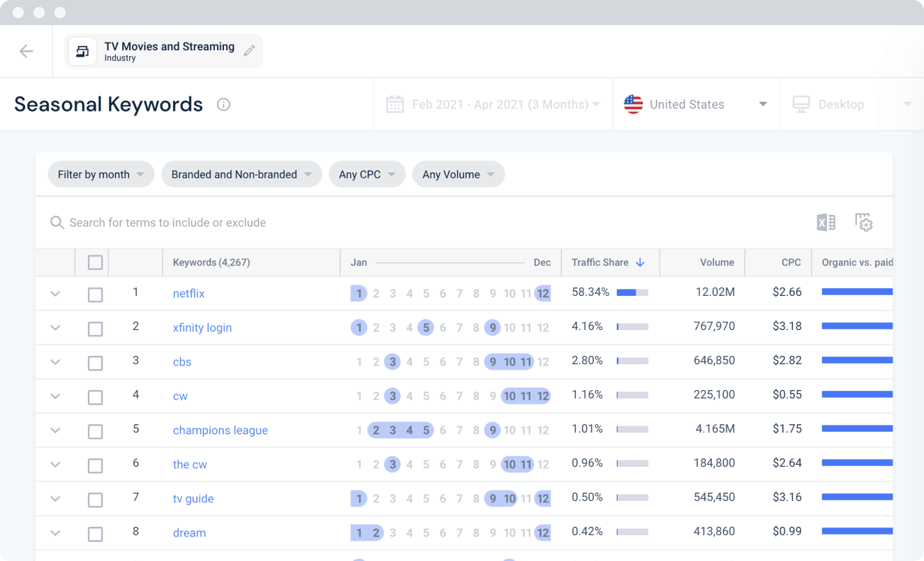This screenshot has width=924, height=561.
Task: Click the Desktop monitor icon
Action: tap(801, 105)
